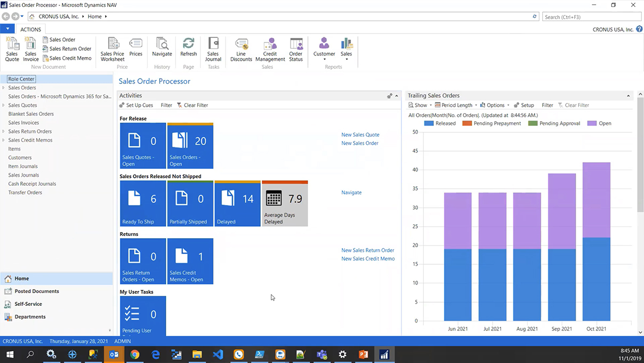Open the Sales Quotes - Open tile

(x=143, y=146)
